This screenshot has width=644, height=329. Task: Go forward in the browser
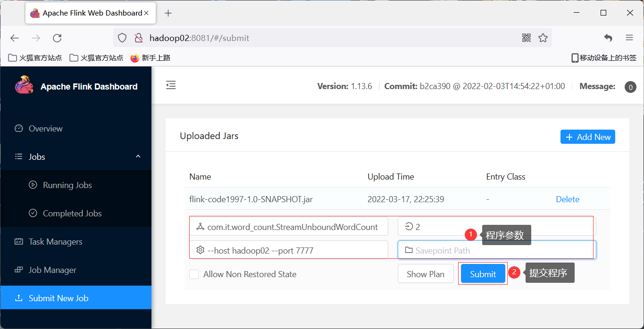(x=36, y=38)
